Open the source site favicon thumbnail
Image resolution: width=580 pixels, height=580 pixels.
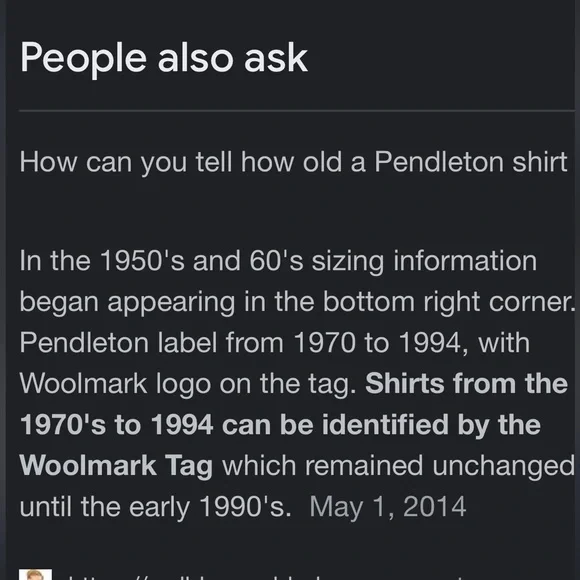36,574
